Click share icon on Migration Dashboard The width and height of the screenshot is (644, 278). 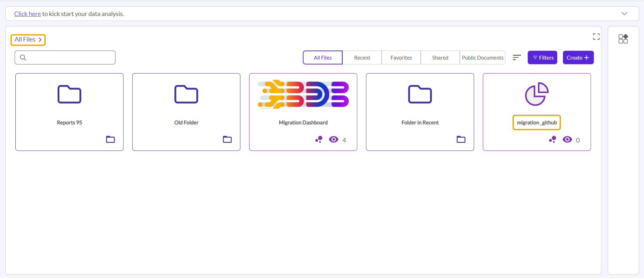pyautogui.click(x=319, y=140)
